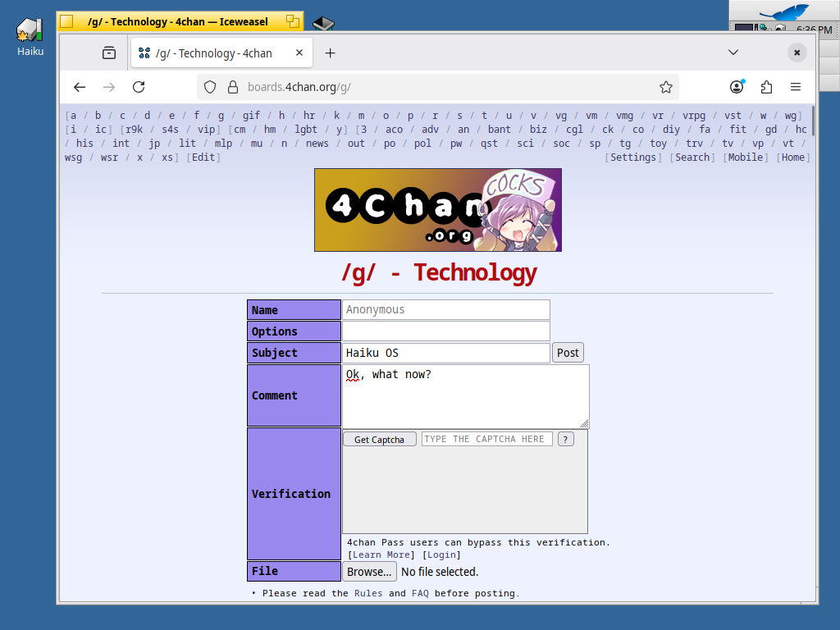840x630 pixels.
Task: Bookmark this page with the star
Action: coord(666,87)
